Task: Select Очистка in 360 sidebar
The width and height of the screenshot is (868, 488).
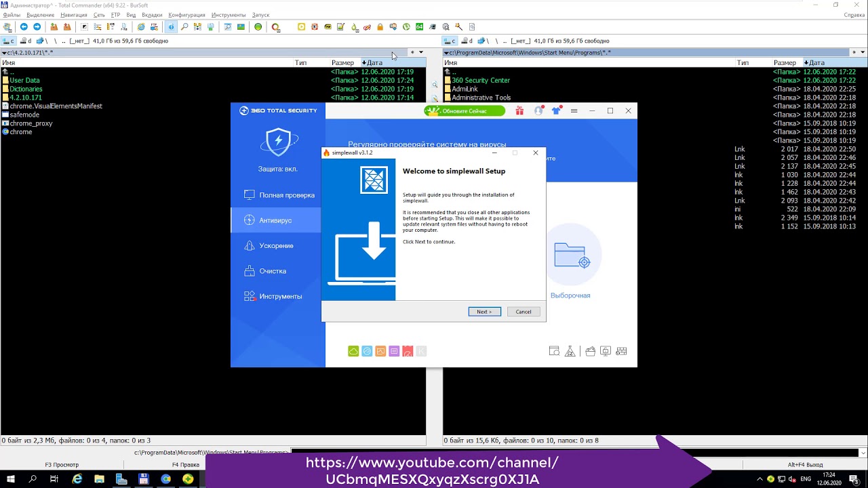Action: [276, 271]
